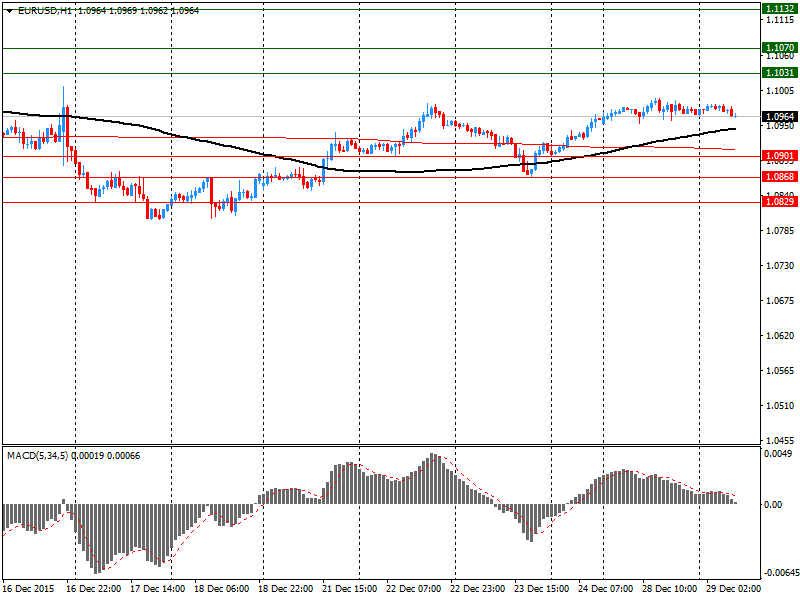
Task: Click the 29 Dec 02:00 time label
Action: click(x=733, y=588)
